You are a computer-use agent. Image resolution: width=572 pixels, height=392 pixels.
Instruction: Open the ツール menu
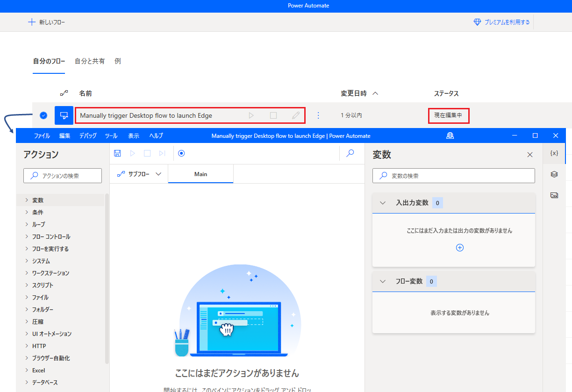pos(111,136)
